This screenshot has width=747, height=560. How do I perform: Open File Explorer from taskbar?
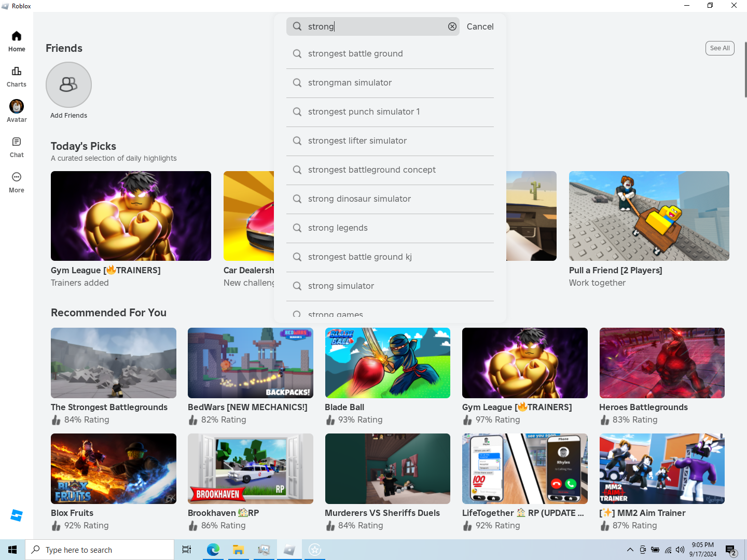238,550
